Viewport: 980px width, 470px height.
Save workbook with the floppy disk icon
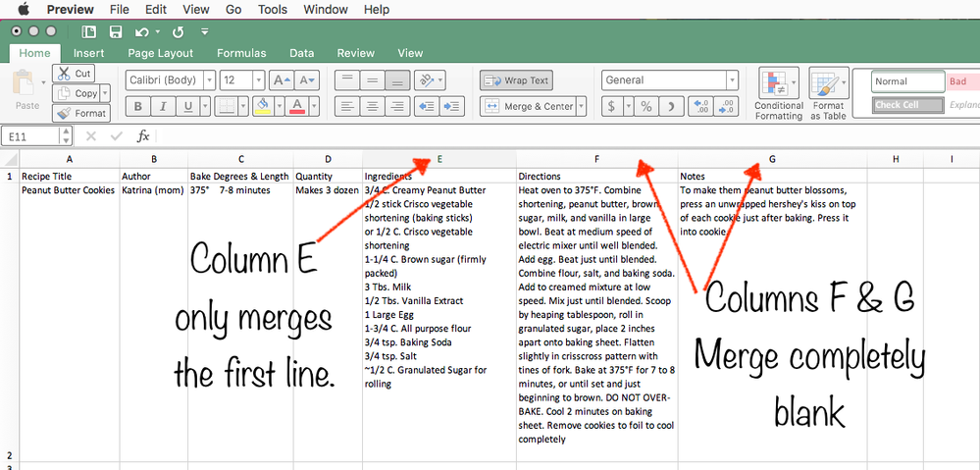[x=116, y=31]
